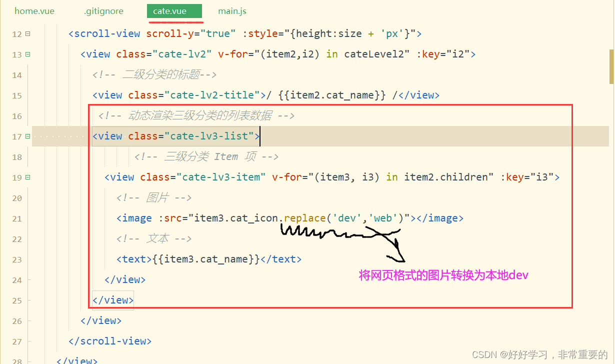
Task: Click the cateLevel2 v-for expression
Action: [332, 54]
